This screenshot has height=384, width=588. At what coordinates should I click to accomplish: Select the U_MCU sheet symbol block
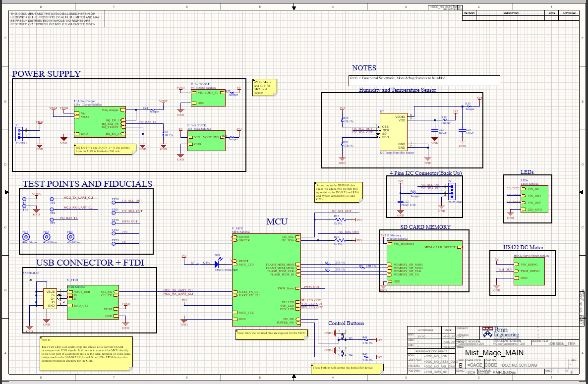click(x=266, y=280)
